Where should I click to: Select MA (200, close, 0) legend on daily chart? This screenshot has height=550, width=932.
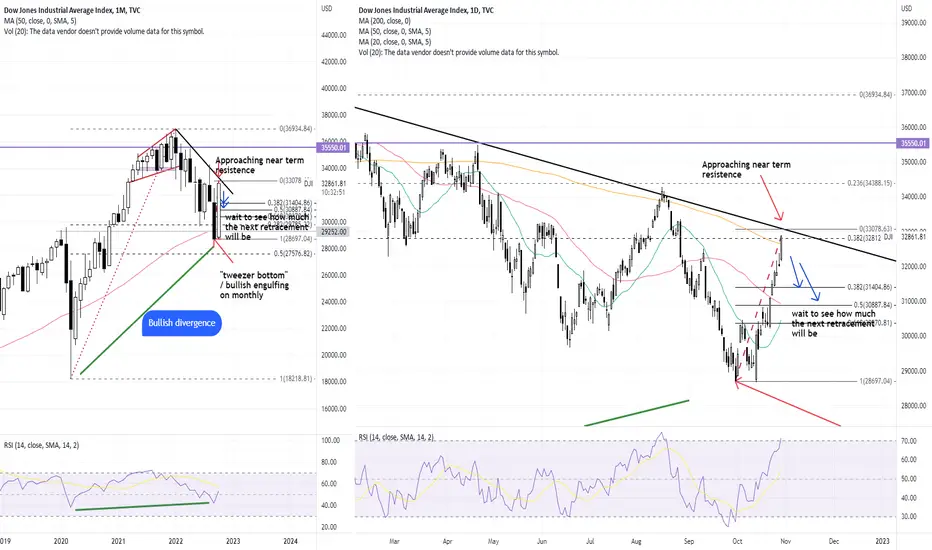[x=385, y=21]
